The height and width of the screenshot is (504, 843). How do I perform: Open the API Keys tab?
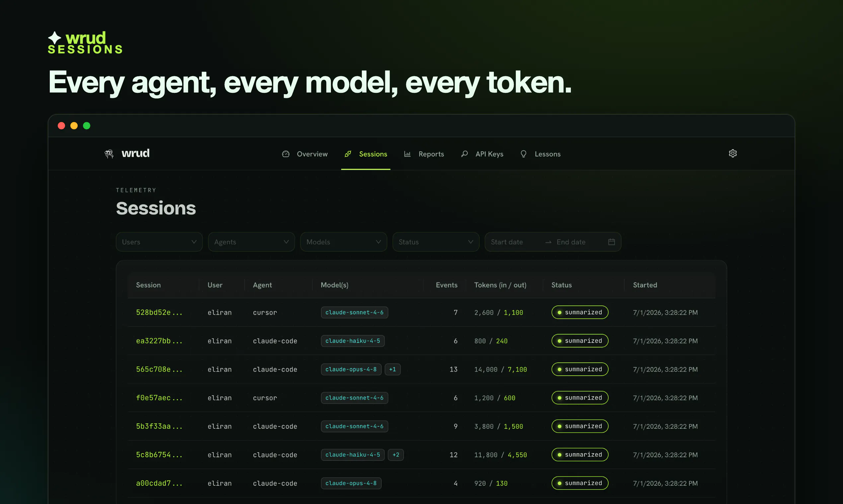482,154
